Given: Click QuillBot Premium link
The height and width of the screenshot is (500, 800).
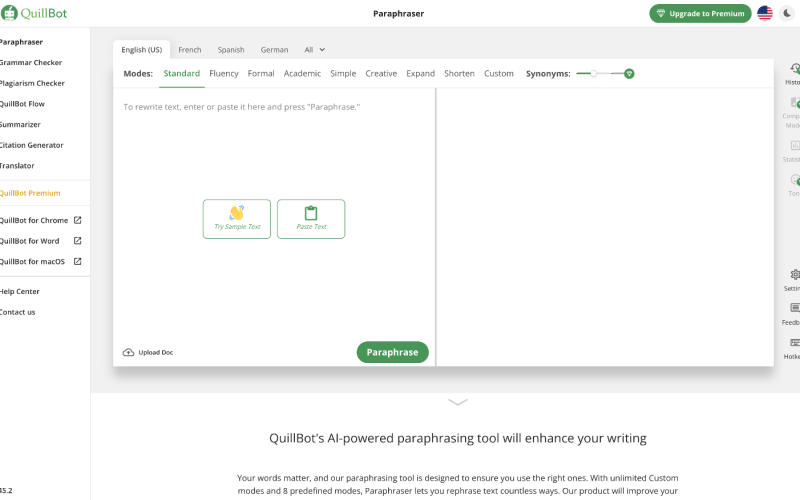Looking at the screenshot, I should [30, 193].
